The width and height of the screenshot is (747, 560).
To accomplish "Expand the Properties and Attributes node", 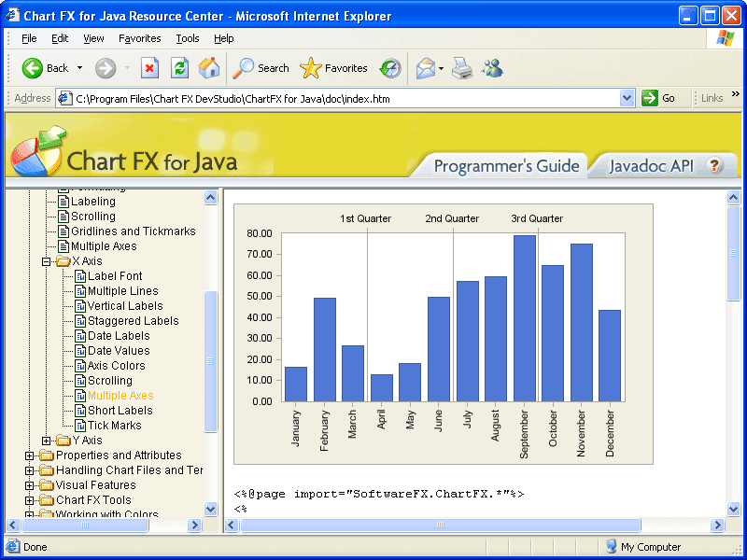I will click(x=30, y=455).
